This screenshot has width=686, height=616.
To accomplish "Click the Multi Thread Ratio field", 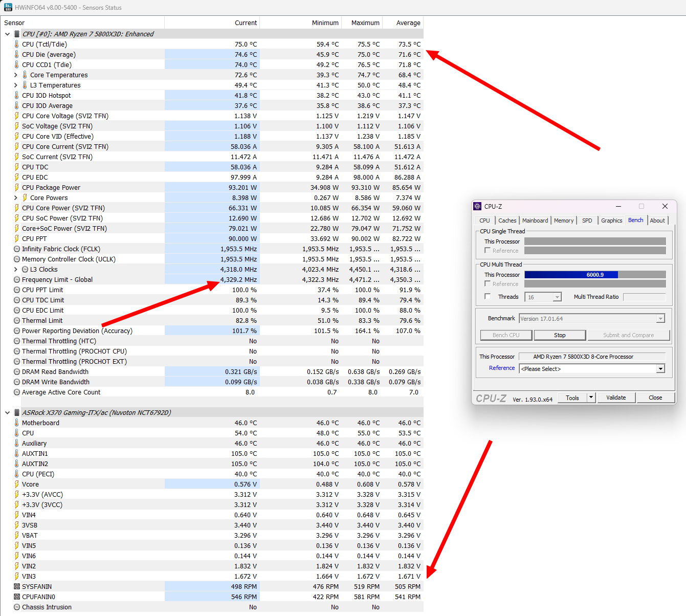I will click(644, 297).
